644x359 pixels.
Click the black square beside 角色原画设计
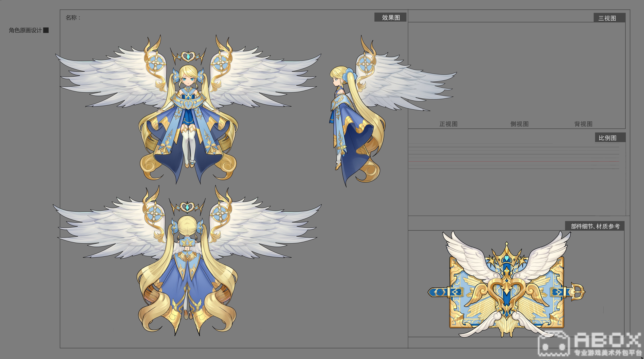pos(46,30)
